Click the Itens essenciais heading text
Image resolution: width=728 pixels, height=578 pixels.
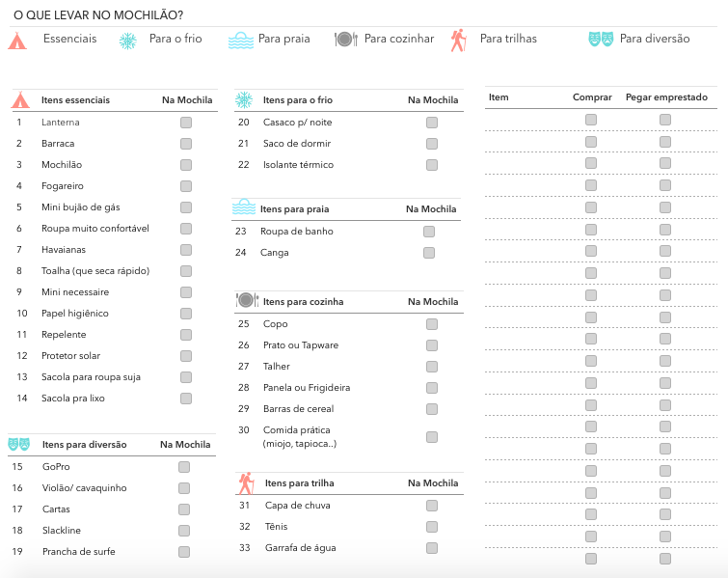click(x=75, y=100)
